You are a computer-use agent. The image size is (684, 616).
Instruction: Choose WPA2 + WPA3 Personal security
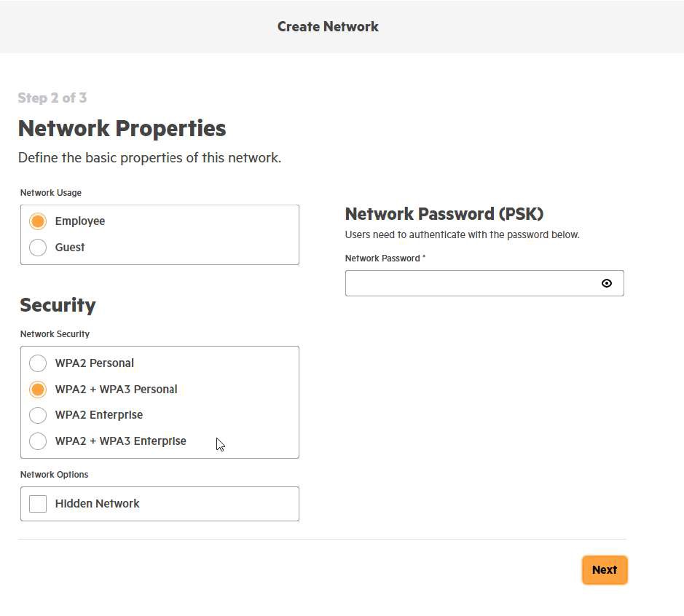(x=38, y=389)
